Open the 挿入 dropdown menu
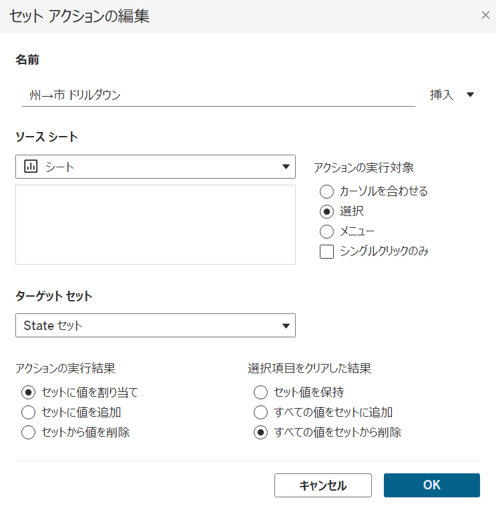The width and height of the screenshot is (496, 512). coord(452,95)
